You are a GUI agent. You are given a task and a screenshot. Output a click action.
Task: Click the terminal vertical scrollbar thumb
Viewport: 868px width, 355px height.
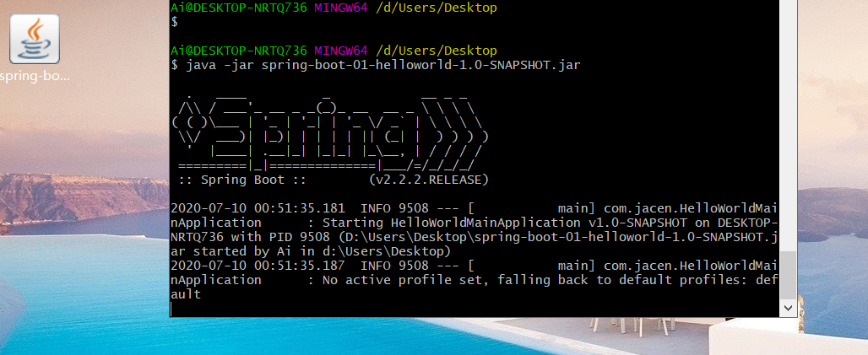coord(789,275)
